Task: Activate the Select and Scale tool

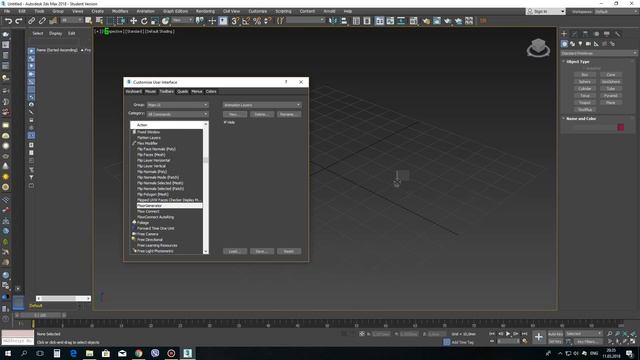Action: click(x=155, y=20)
